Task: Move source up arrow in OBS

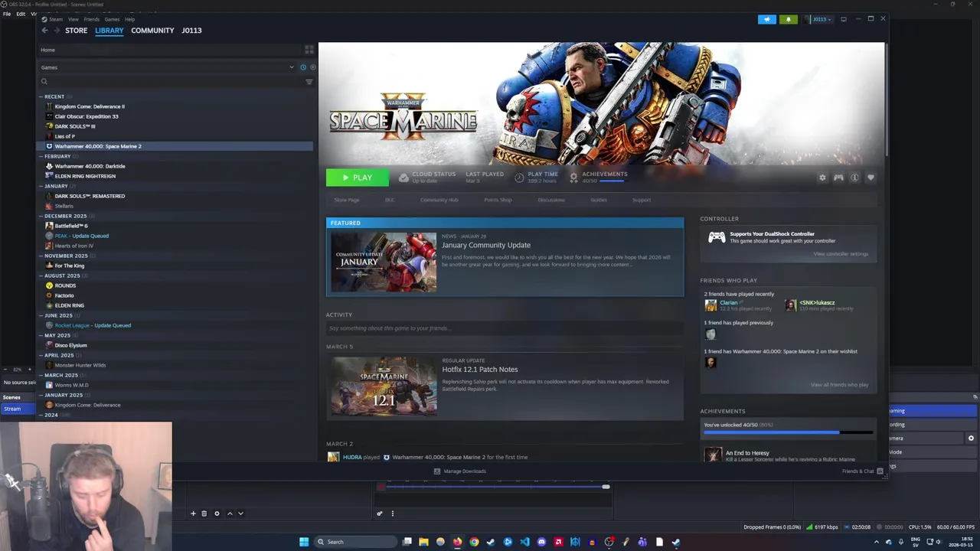Action: tap(230, 514)
